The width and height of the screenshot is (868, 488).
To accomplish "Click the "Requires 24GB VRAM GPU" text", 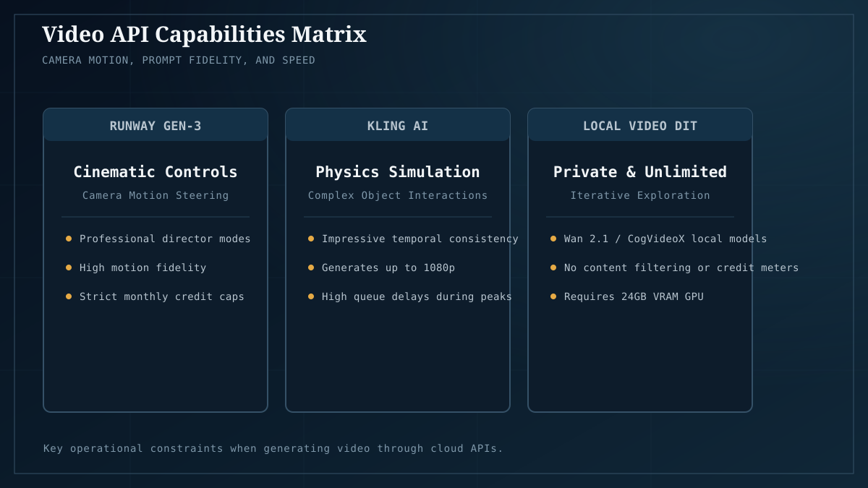I will 634,296.
